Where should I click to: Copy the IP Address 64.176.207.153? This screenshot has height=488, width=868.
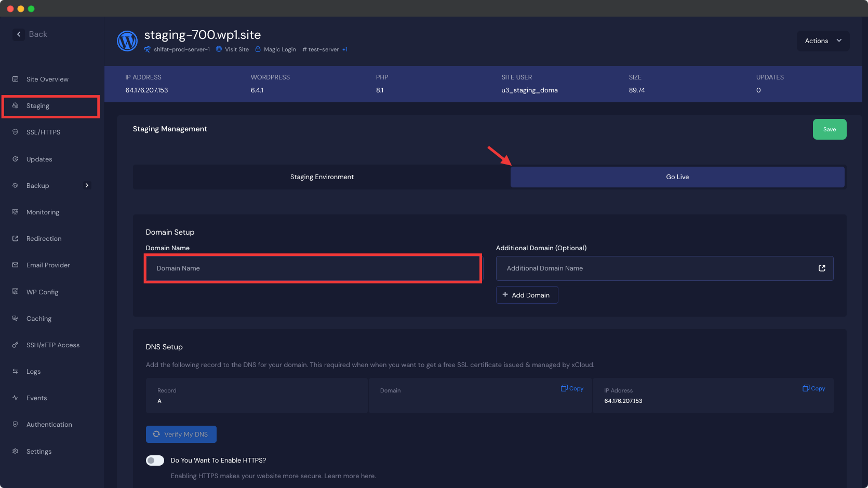[x=813, y=388]
